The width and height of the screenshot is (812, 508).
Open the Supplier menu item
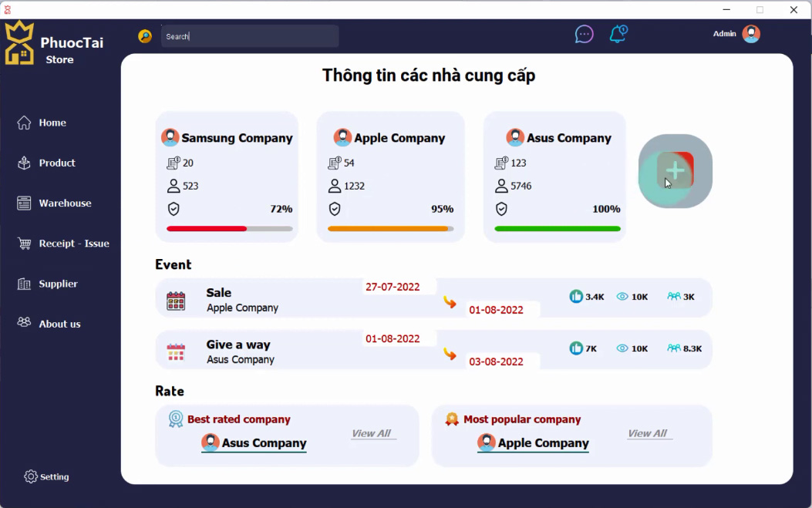58,284
